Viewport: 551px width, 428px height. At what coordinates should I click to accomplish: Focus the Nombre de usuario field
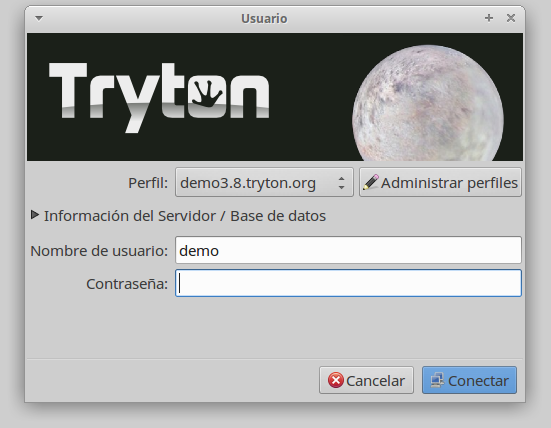click(348, 250)
